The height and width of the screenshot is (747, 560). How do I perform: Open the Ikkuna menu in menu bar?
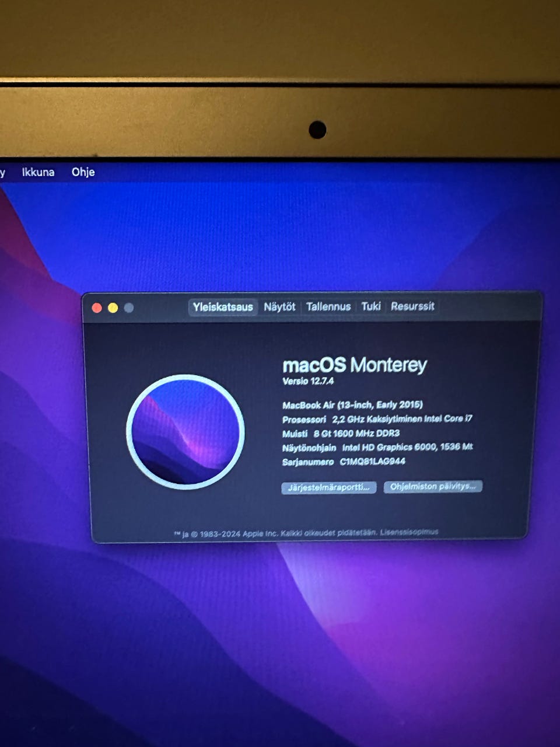38,172
